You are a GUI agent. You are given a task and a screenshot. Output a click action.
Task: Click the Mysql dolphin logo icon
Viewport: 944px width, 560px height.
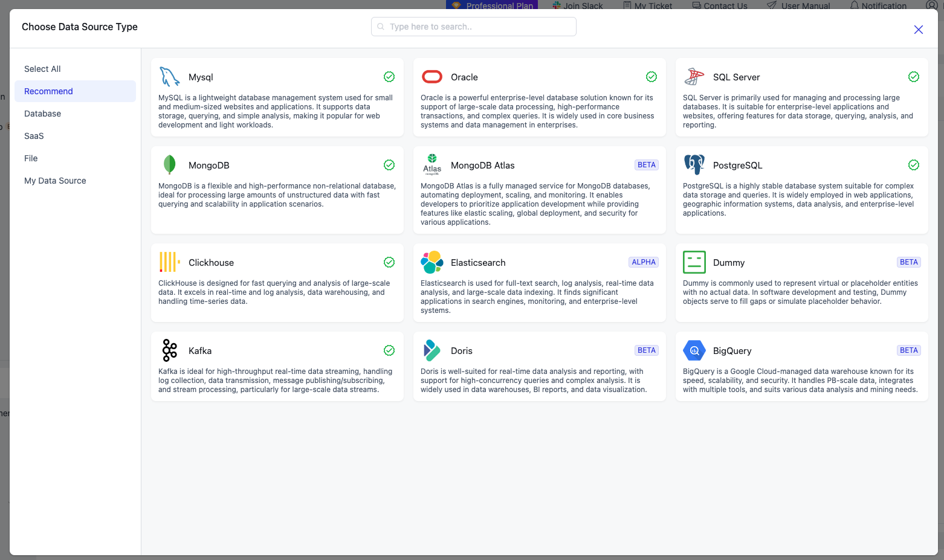[170, 77]
